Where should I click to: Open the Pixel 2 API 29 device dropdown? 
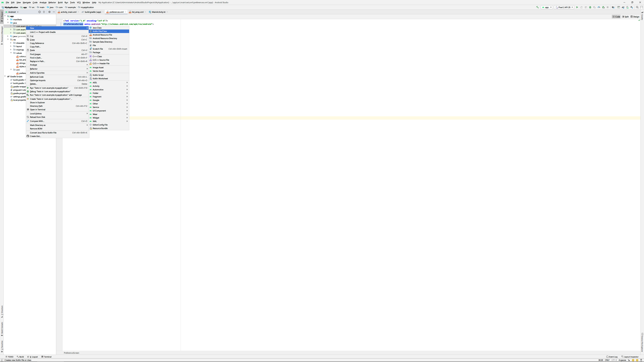[x=564, y=7]
